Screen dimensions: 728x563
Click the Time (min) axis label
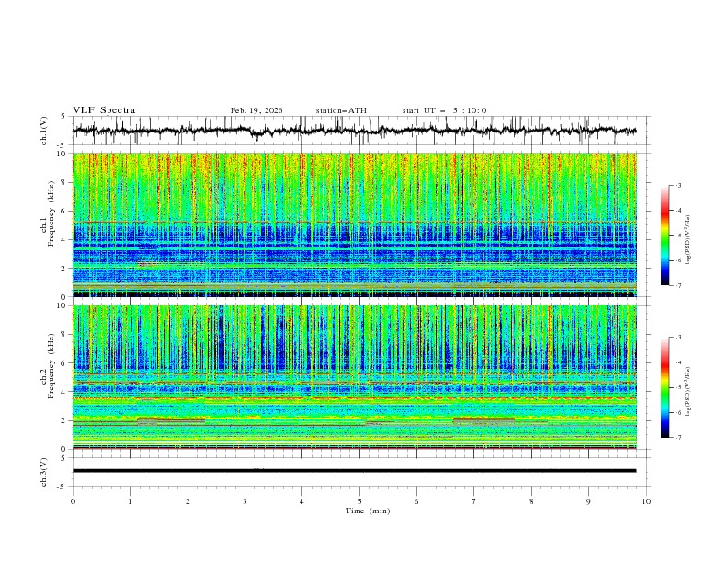coord(366,510)
